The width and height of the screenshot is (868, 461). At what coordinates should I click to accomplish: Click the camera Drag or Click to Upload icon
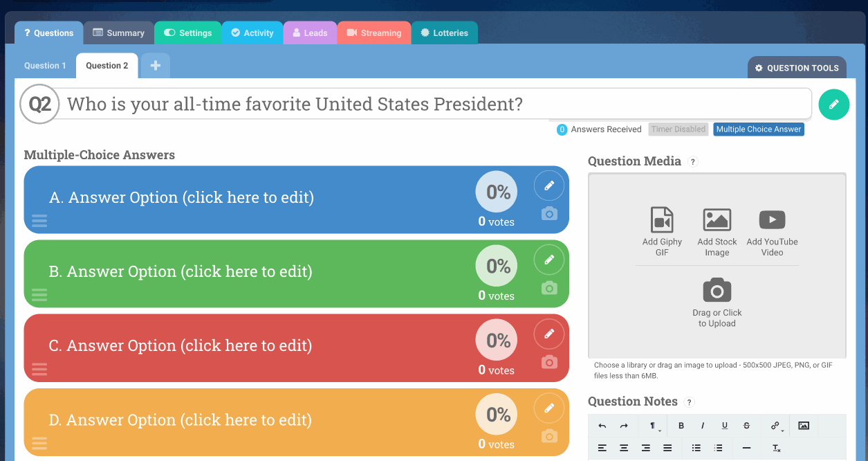pos(717,290)
